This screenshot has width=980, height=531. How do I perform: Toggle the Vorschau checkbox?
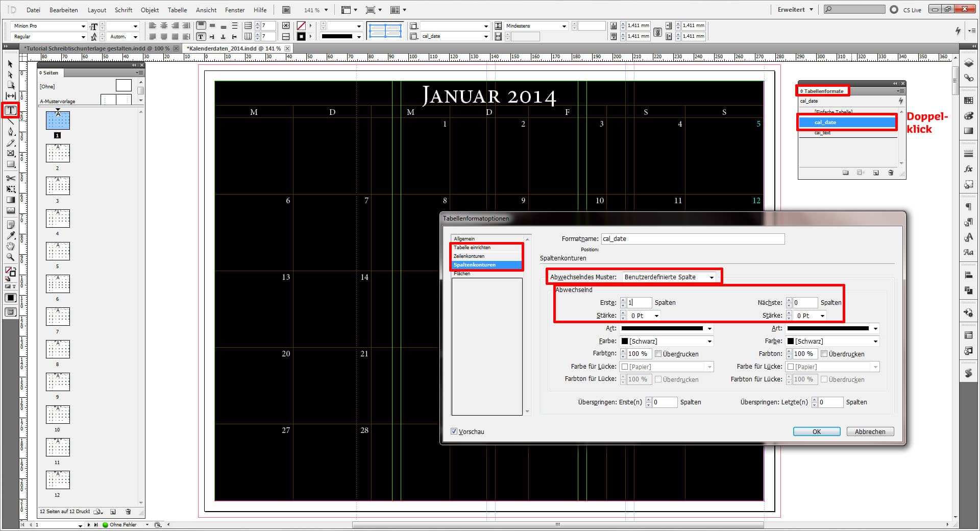click(454, 431)
